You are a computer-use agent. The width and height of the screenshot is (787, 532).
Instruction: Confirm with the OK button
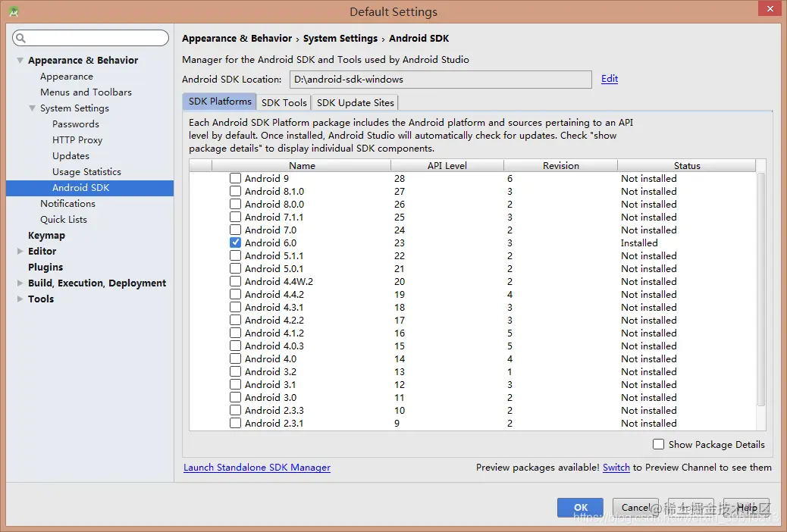pyautogui.click(x=581, y=508)
